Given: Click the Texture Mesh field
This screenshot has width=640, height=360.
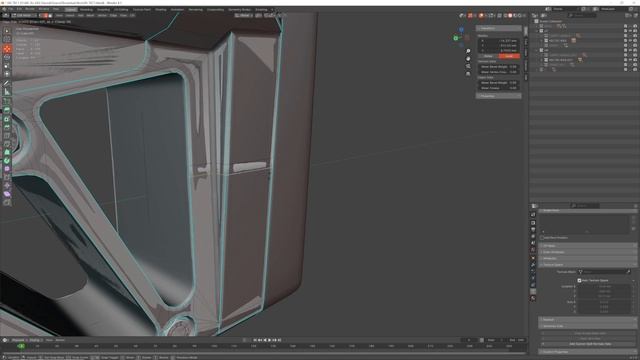Looking at the screenshot, I should (x=604, y=272).
